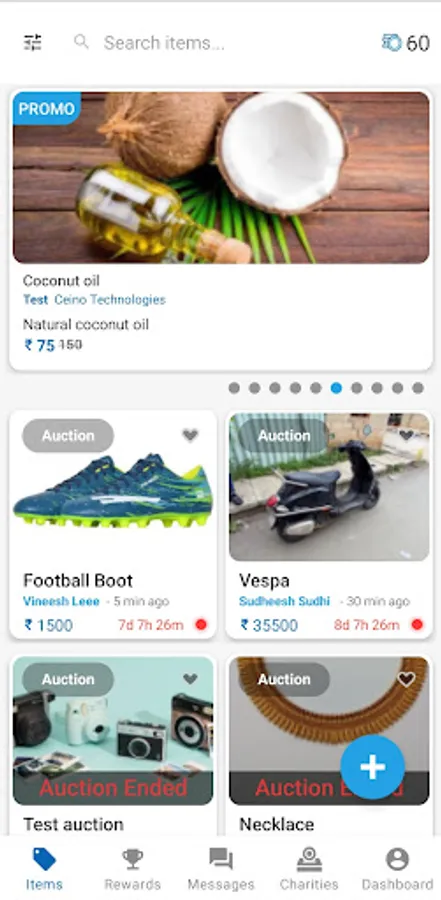Viewport: 441px width, 900px height.
Task: Open Sudheesh Sudhi seller link
Action: click(x=284, y=602)
